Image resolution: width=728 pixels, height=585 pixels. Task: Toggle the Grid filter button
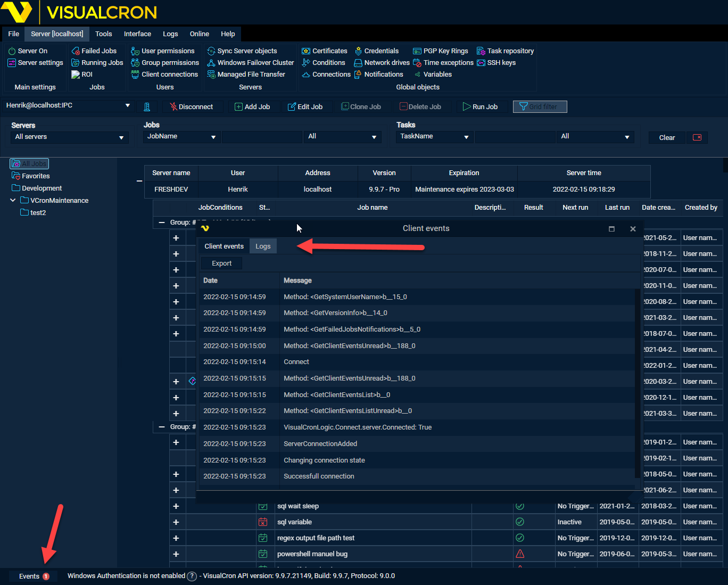(540, 107)
